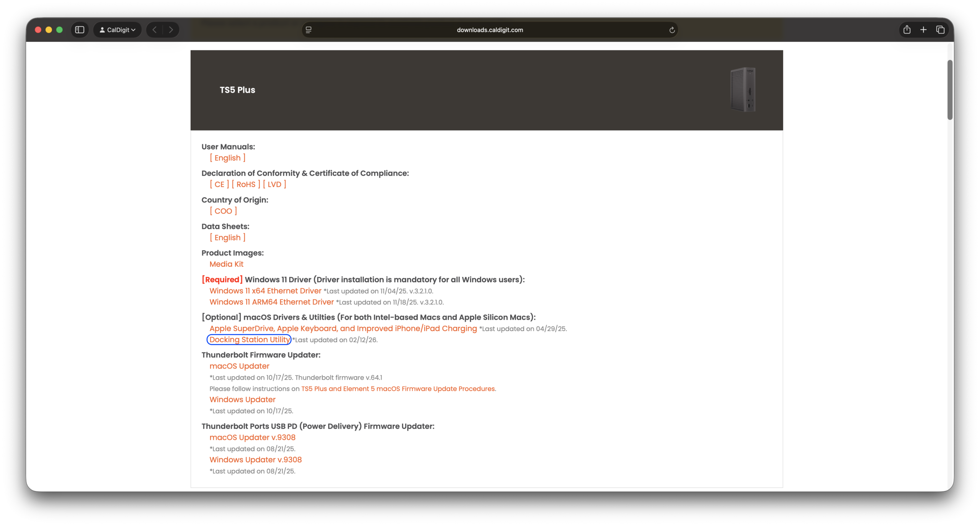Click the downloads.caldigit.com address field
The height and width of the screenshot is (526, 980).
pyautogui.click(x=490, y=30)
